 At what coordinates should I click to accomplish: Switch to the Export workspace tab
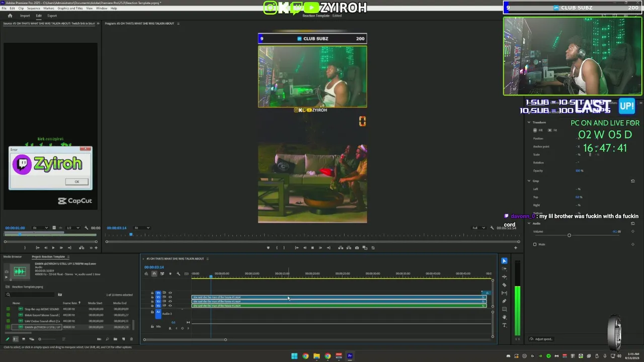point(52,16)
